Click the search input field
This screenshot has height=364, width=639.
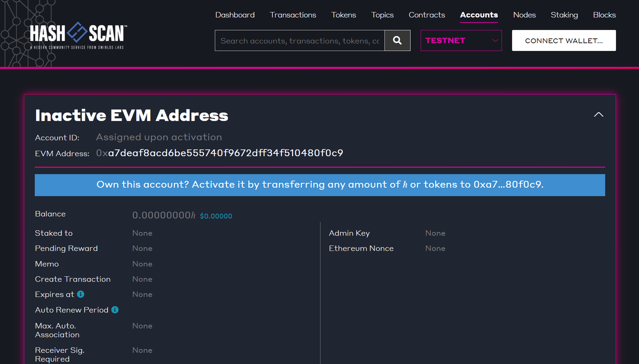pos(300,40)
